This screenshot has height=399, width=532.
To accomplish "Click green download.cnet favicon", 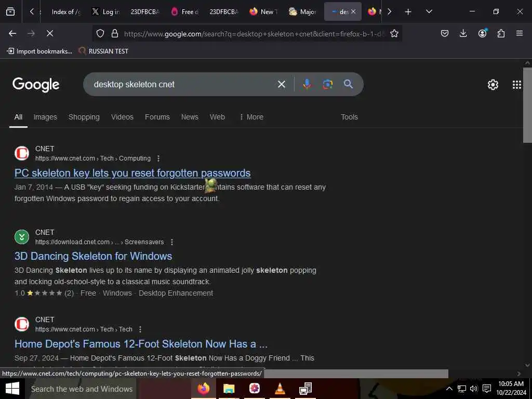I will (x=22, y=237).
